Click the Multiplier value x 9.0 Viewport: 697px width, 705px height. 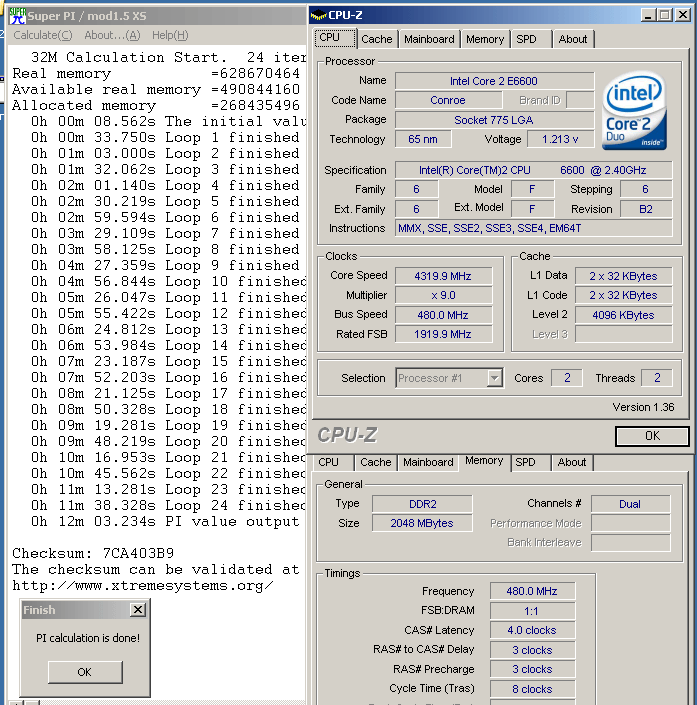443,295
